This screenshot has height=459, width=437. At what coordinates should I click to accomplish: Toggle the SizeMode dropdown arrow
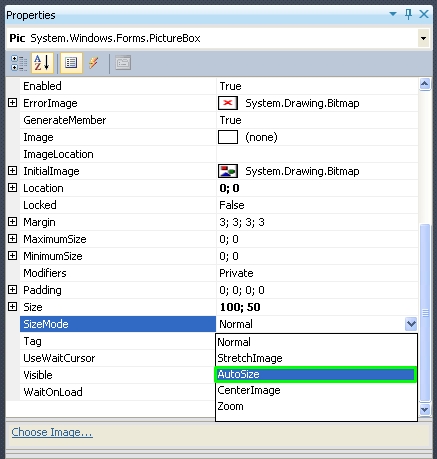[411, 324]
